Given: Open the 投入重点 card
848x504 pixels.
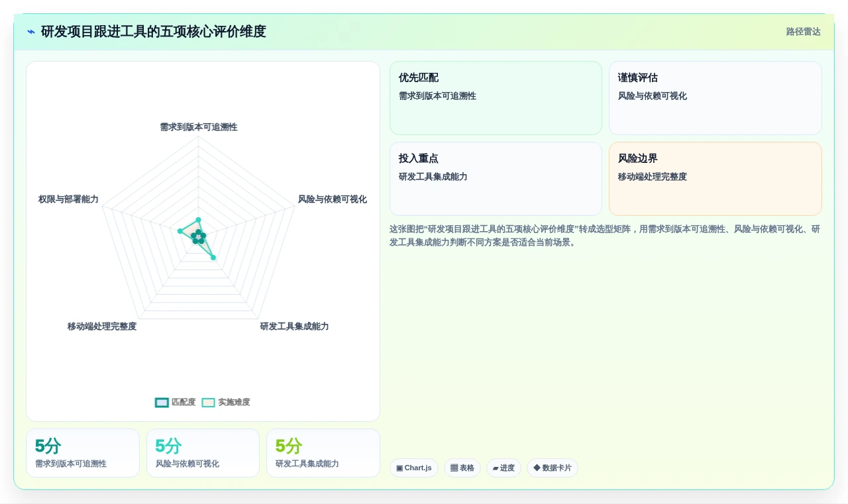Looking at the screenshot, I should pyautogui.click(x=496, y=179).
